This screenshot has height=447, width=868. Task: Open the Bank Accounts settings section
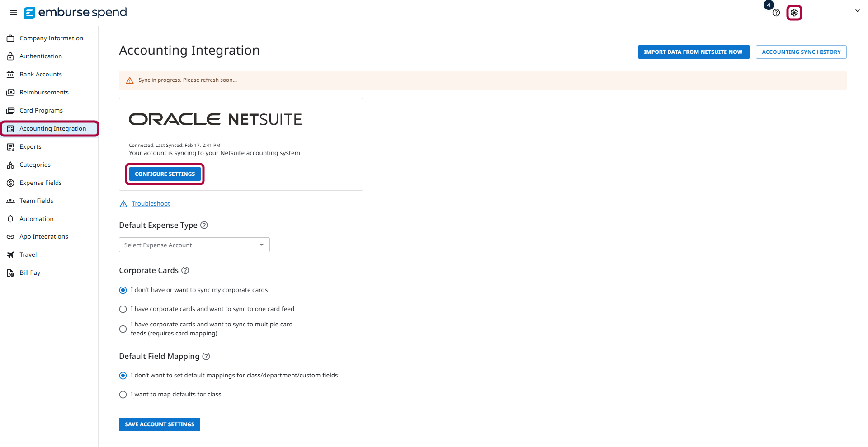coord(41,74)
